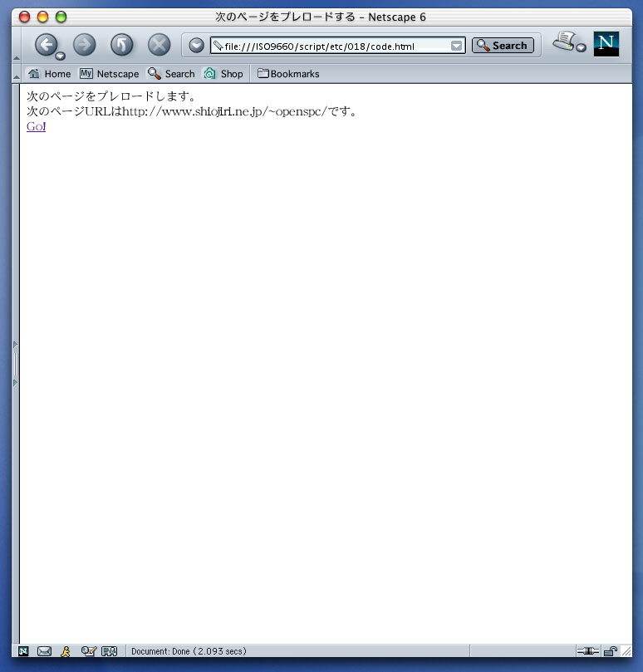
Task: Click the 'Document: Done (2.093 secs)' status text
Action: (x=189, y=651)
